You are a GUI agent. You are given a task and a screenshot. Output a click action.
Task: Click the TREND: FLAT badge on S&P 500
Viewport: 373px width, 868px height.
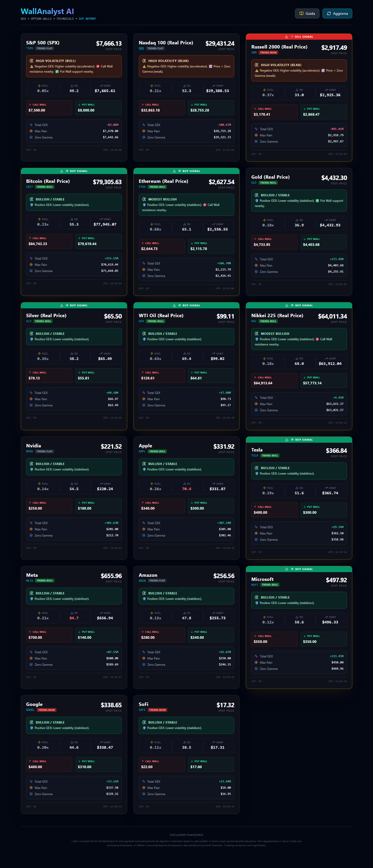tap(45, 48)
